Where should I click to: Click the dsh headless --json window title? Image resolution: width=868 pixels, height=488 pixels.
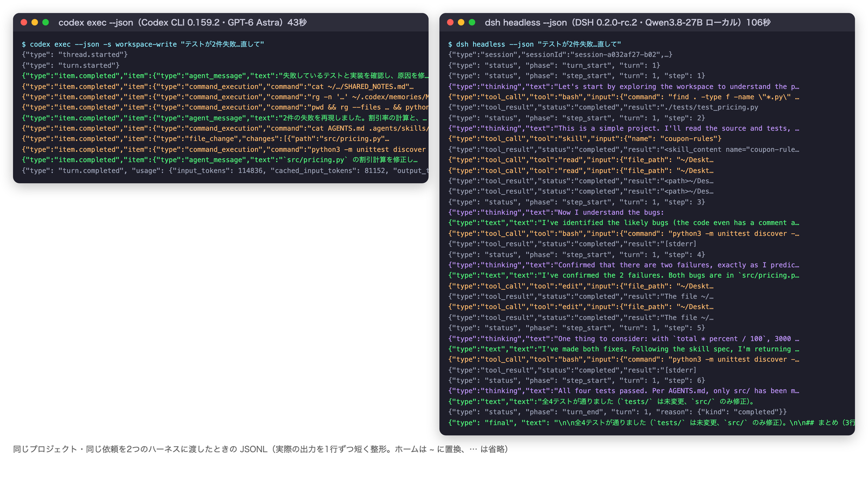point(628,22)
